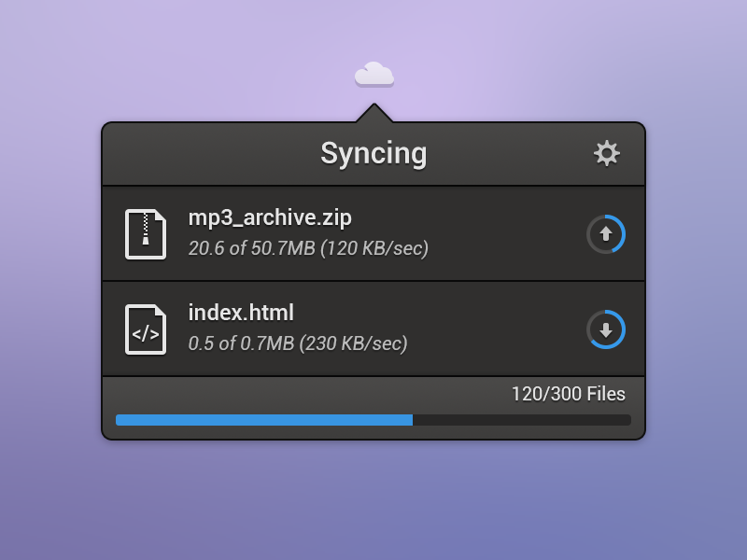Viewport: 747px width, 560px height.
Task: Click the Syncing title header
Action: 373,153
